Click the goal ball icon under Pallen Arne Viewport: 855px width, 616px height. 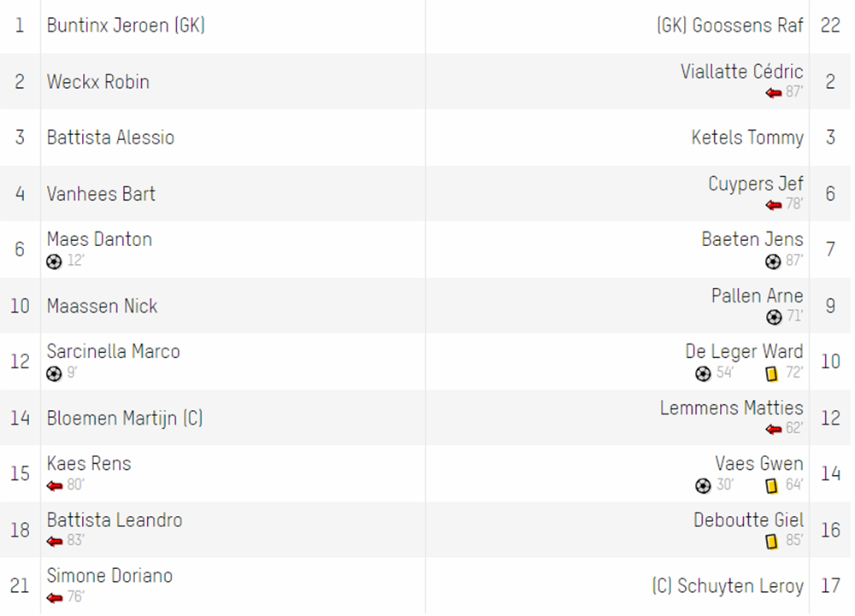[774, 318]
